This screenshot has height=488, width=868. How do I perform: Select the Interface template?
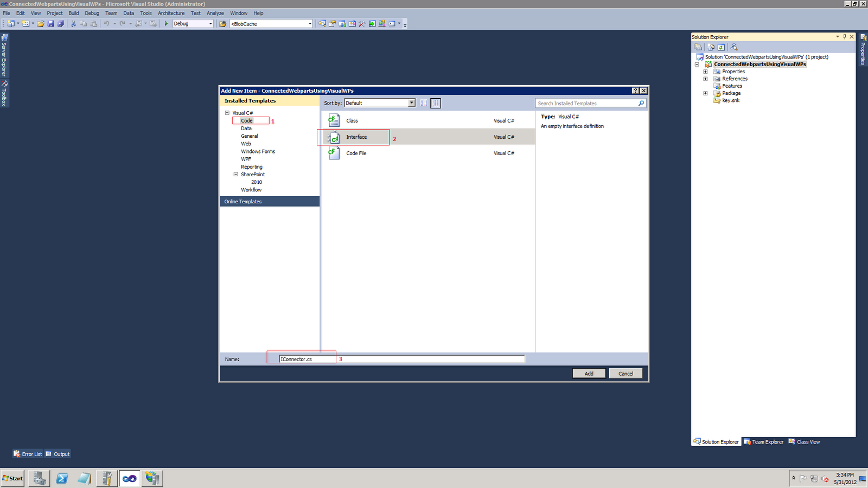[428, 137]
